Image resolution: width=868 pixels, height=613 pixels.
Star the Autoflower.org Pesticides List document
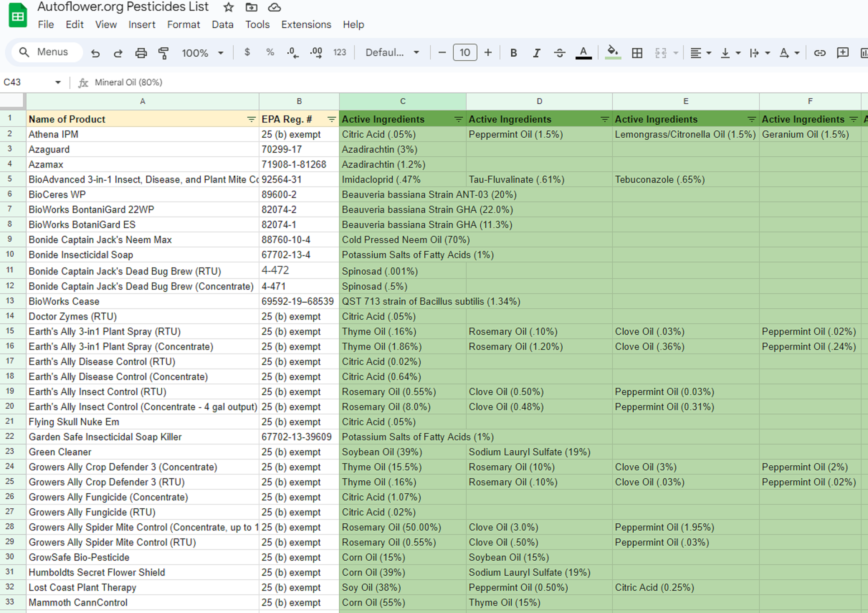228,7
